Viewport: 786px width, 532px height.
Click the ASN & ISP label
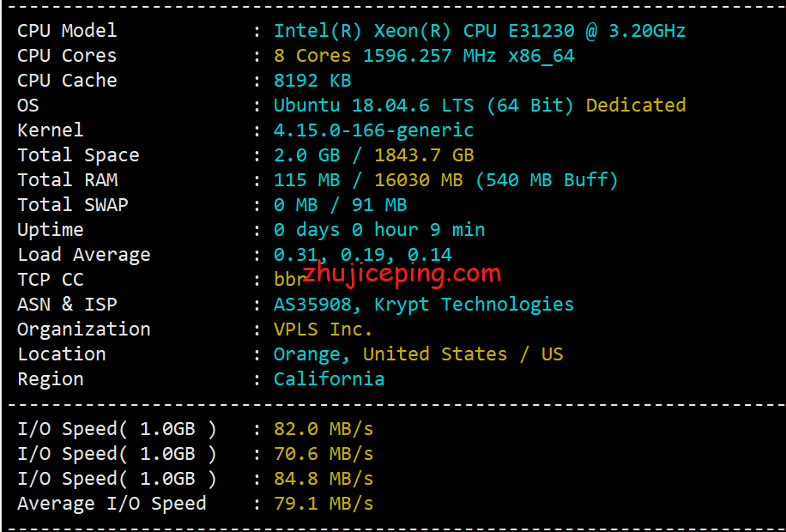click(x=67, y=305)
